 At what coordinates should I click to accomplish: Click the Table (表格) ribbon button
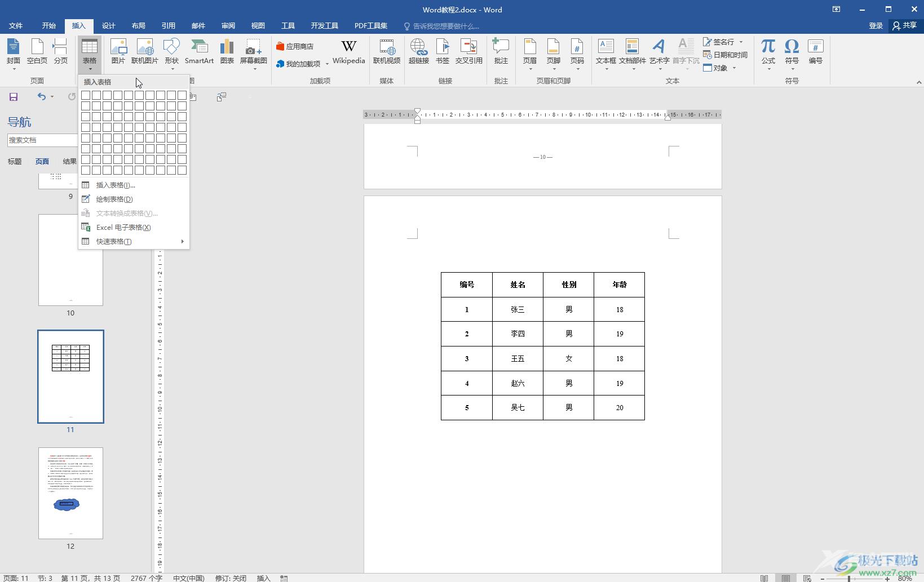coord(90,54)
